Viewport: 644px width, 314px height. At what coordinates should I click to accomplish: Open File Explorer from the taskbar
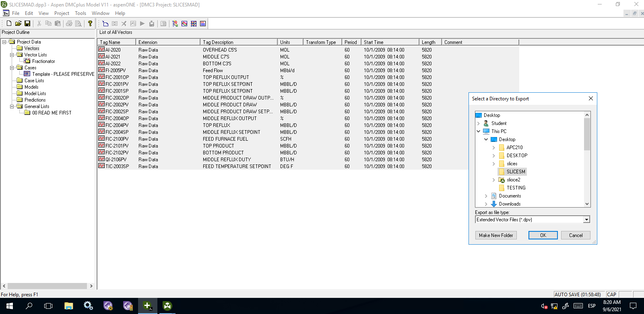(69, 306)
